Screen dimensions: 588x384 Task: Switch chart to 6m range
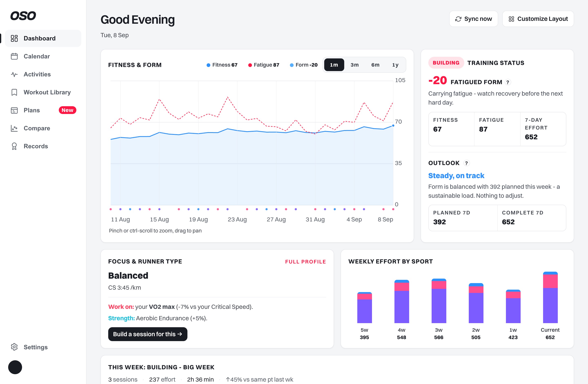click(x=375, y=65)
